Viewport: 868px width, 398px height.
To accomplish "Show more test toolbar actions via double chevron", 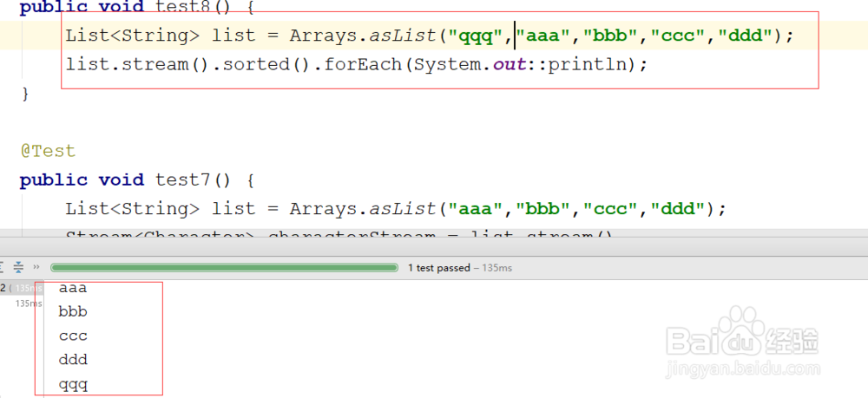I will click(x=36, y=267).
